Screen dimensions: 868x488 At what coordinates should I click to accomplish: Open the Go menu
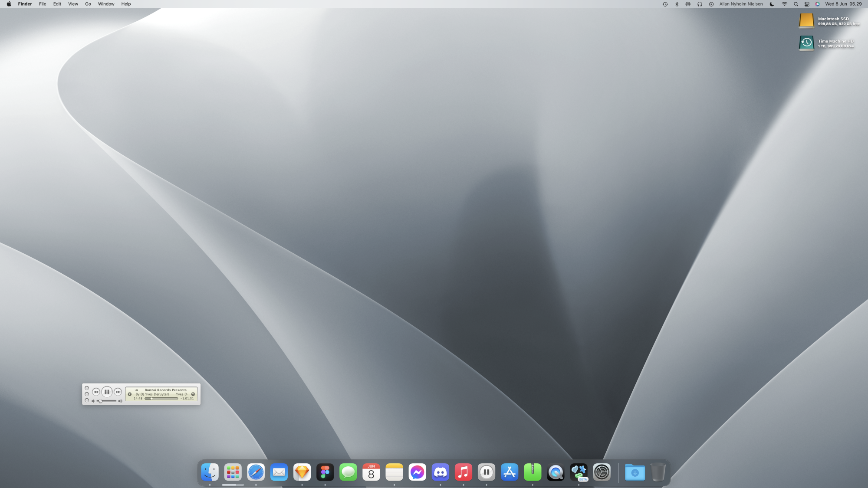[88, 4]
